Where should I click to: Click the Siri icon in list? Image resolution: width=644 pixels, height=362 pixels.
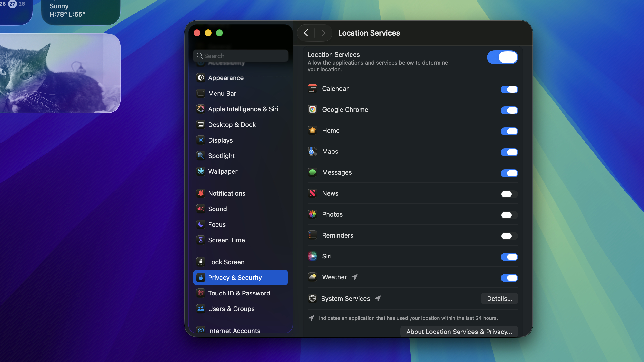[x=312, y=256]
